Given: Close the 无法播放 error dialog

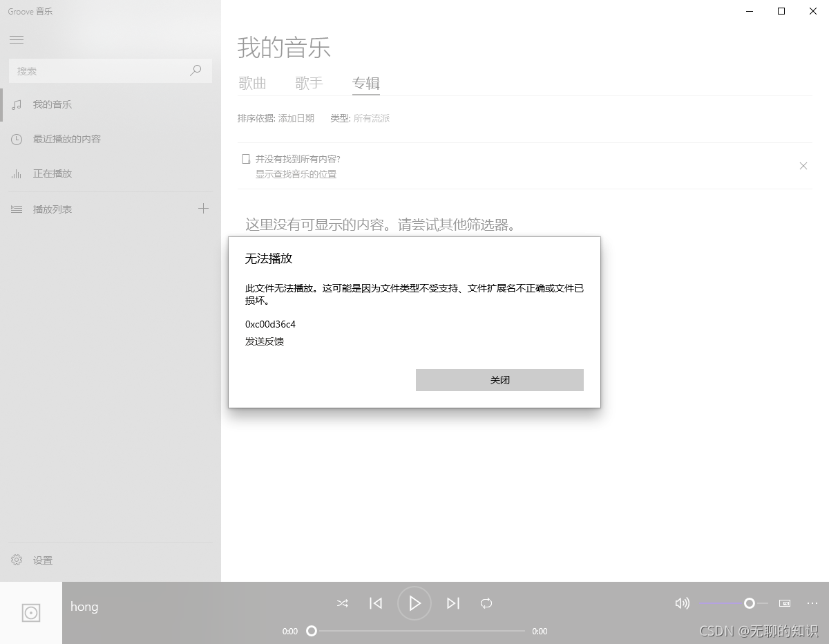Looking at the screenshot, I should tap(499, 379).
